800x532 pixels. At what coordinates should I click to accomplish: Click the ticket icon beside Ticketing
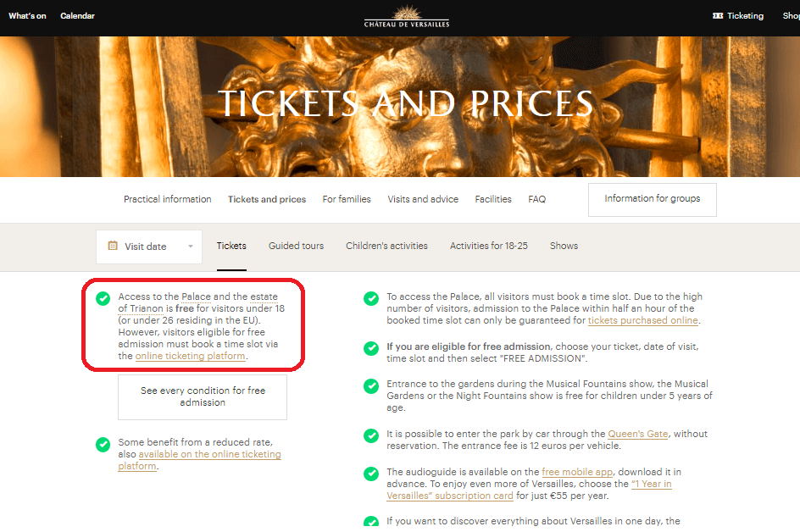pyautogui.click(x=718, y=16)
